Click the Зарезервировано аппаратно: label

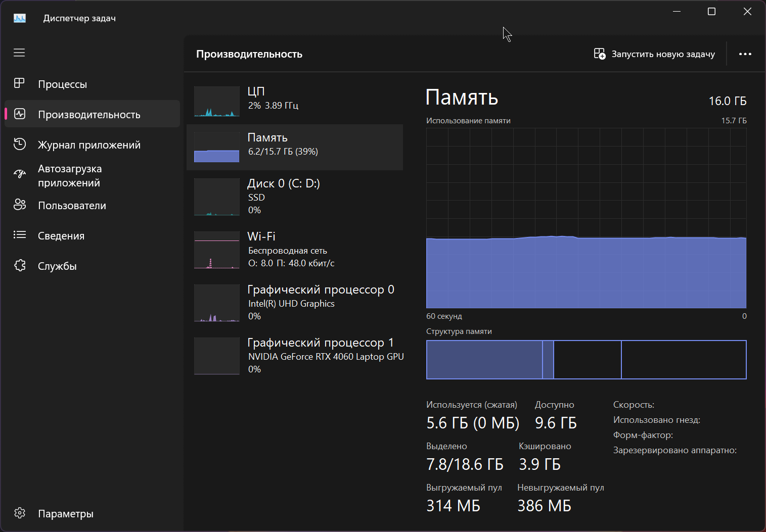click(675, 450)
